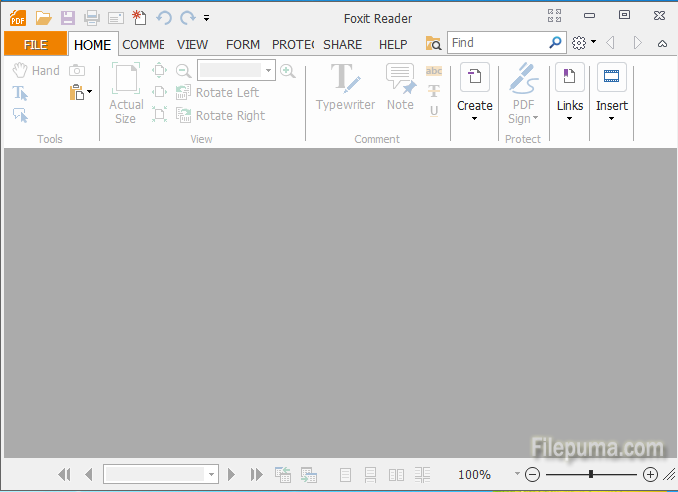The image size is (678, 492).
Task: Open the Insert dropdown menu
Action: pos(612,118)
